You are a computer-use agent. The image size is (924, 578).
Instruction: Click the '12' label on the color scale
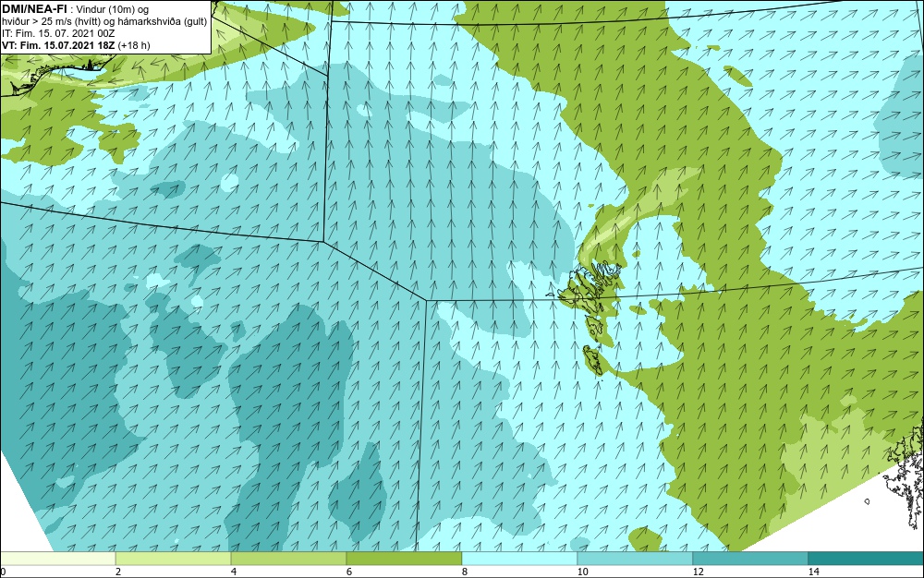(x=698, y=572)
